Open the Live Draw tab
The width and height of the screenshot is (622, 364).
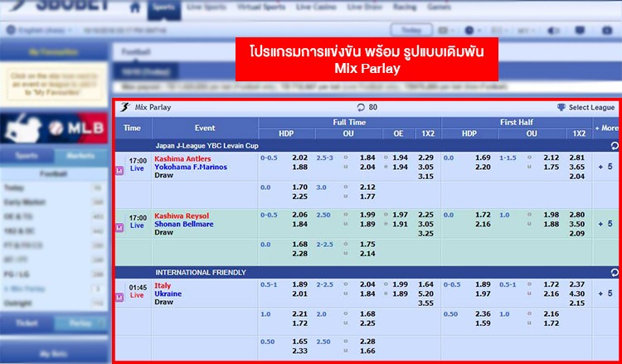point(365,7)
